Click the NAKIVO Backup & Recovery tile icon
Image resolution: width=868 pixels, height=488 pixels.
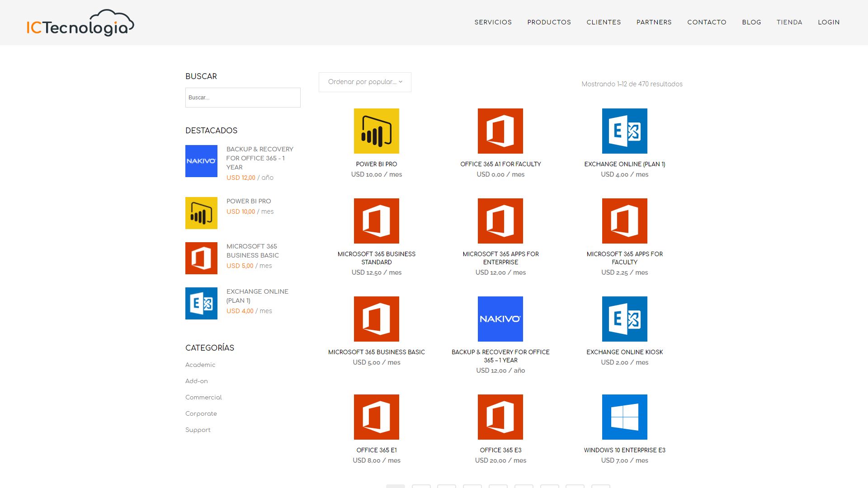tap(500, 319)
